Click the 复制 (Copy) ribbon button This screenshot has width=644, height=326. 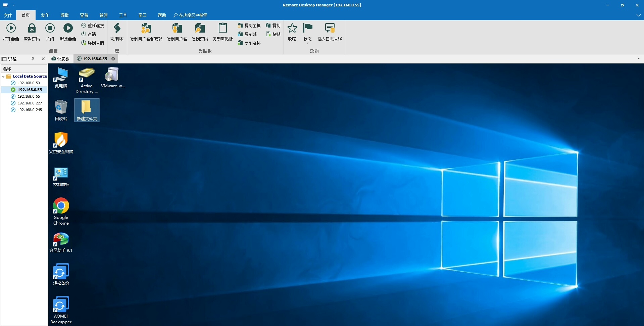tap(273, 26)
